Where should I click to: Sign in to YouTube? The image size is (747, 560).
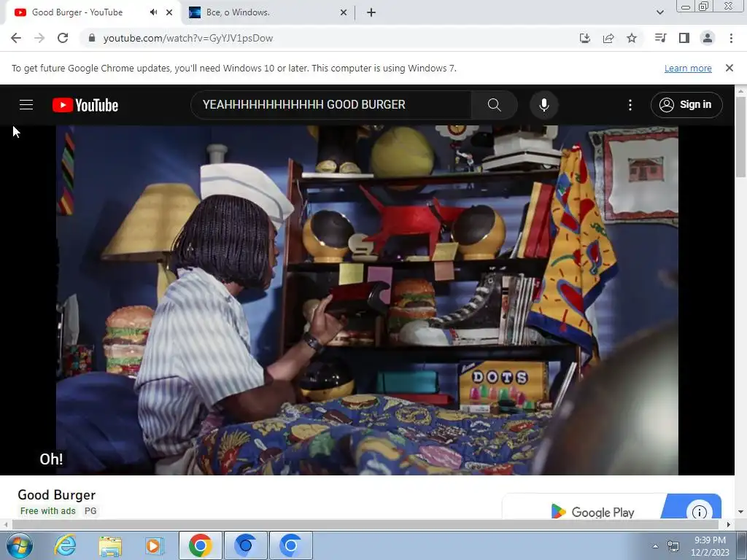click(x=686, y=105)
